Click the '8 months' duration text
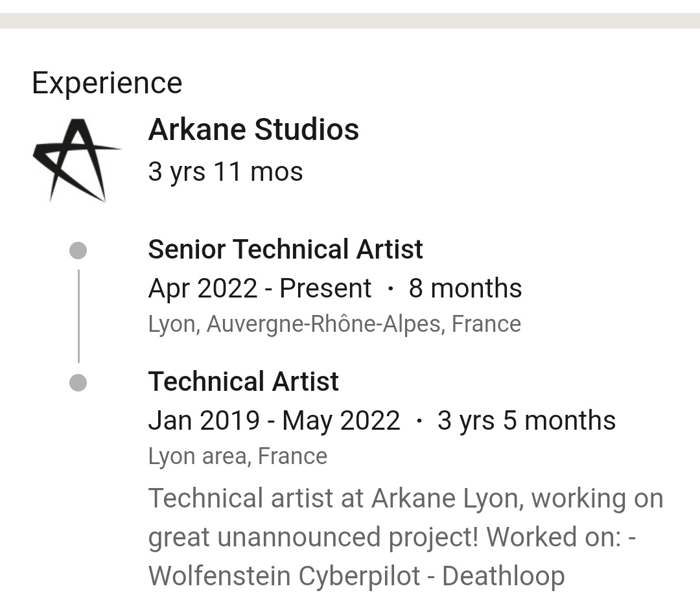 pos(465,288)
